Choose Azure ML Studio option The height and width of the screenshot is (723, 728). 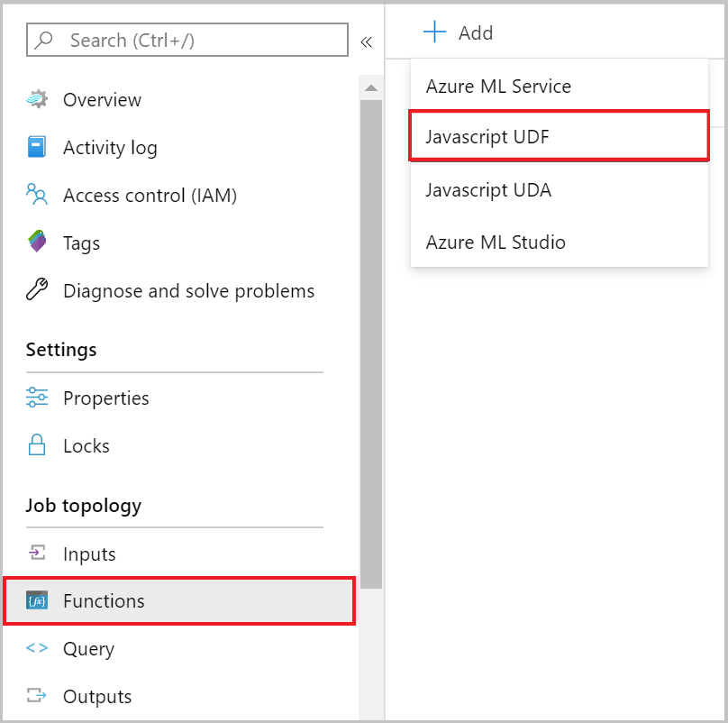[496, 242]
